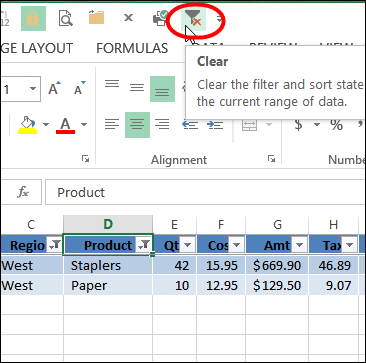The width and height of the screenshot is (366, 363).
Task: Open the PAGE LAYOUT ribbon tab
Action: (37, 48)
